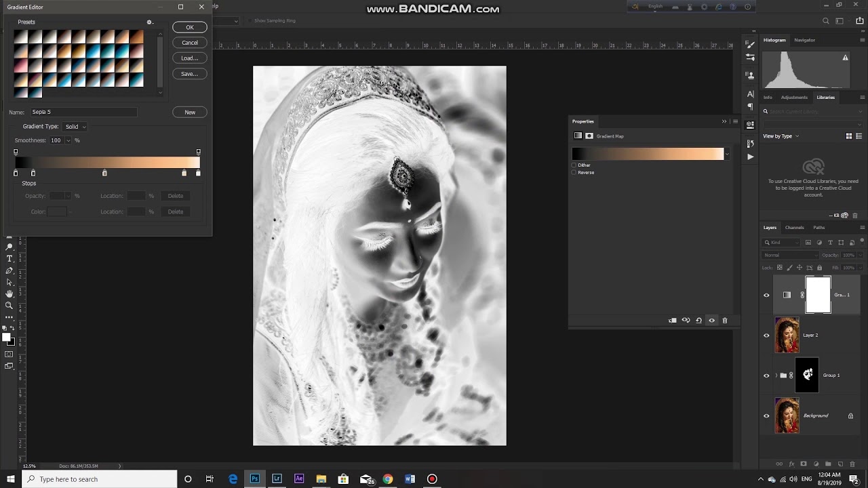868x488 pixels.
Task: Reset adjustment to defaults in Properties
Action: point(698,321)
